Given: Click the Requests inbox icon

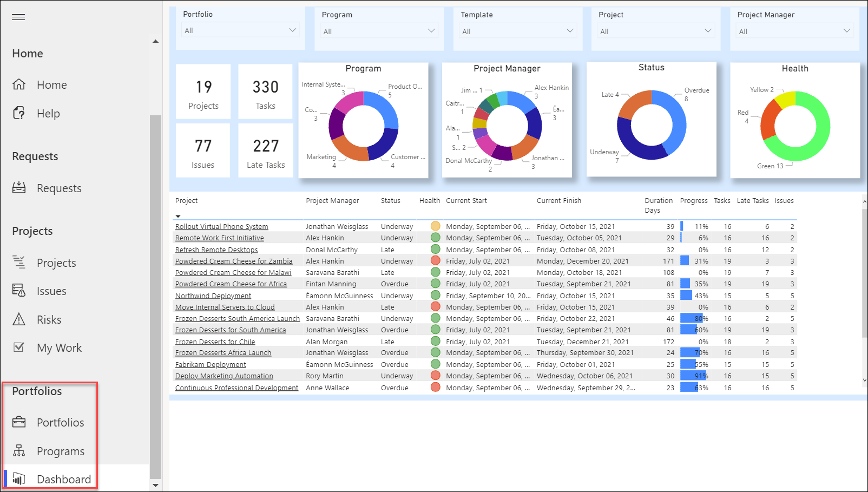Looking at the screenshot, I should point(19,188).
